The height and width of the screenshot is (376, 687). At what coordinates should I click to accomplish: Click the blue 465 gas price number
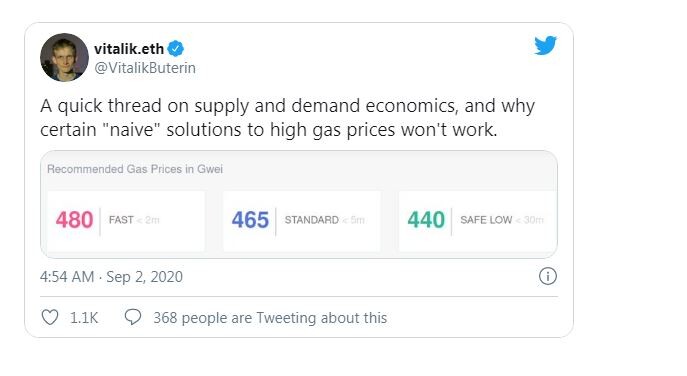tap(250, 220)
